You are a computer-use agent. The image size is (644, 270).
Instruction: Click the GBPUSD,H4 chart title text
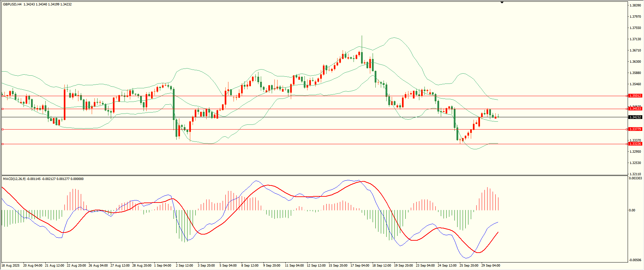[x=12, y=4]
